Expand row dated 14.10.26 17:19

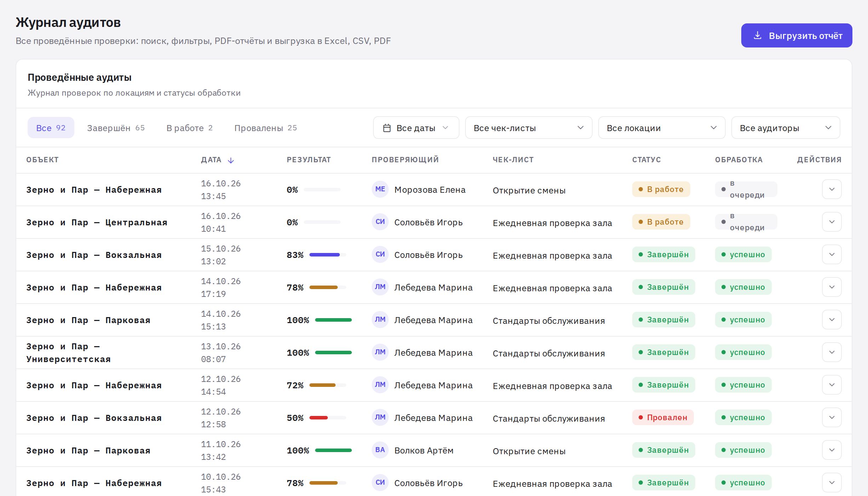point(832,287)
